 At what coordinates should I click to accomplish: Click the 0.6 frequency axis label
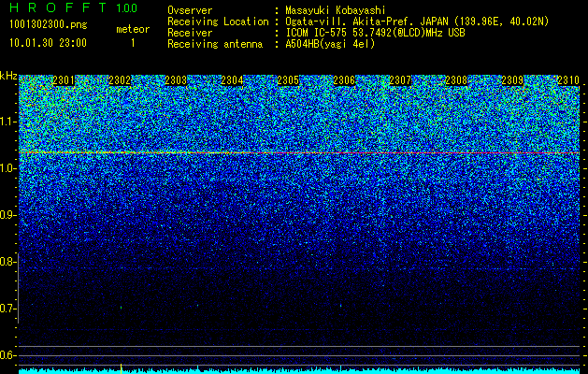click(7, 355)
